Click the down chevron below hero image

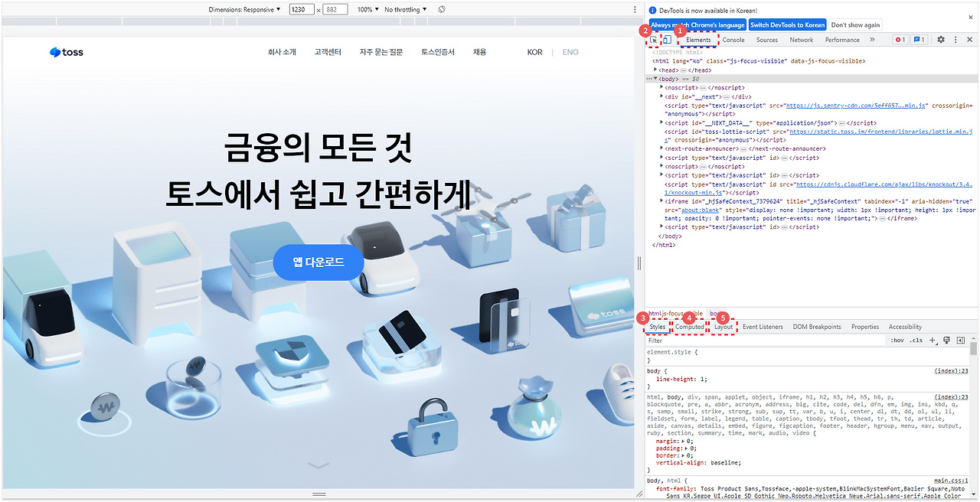318,465
